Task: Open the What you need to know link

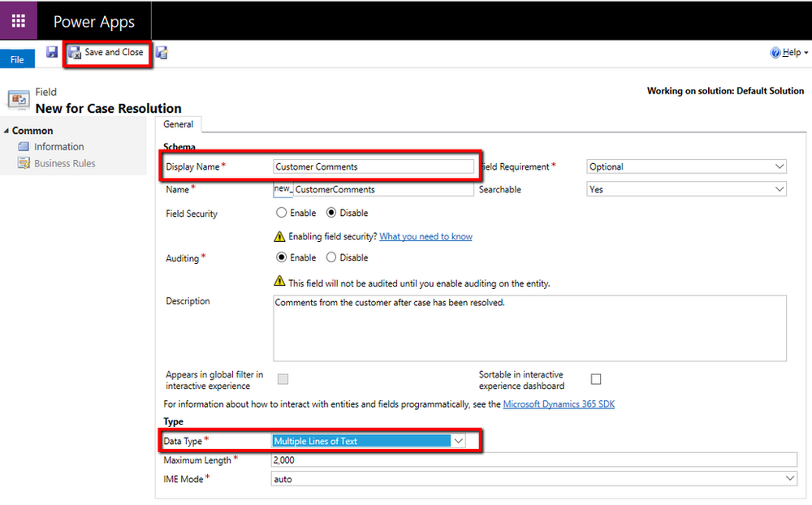Action: coord(425,236)
